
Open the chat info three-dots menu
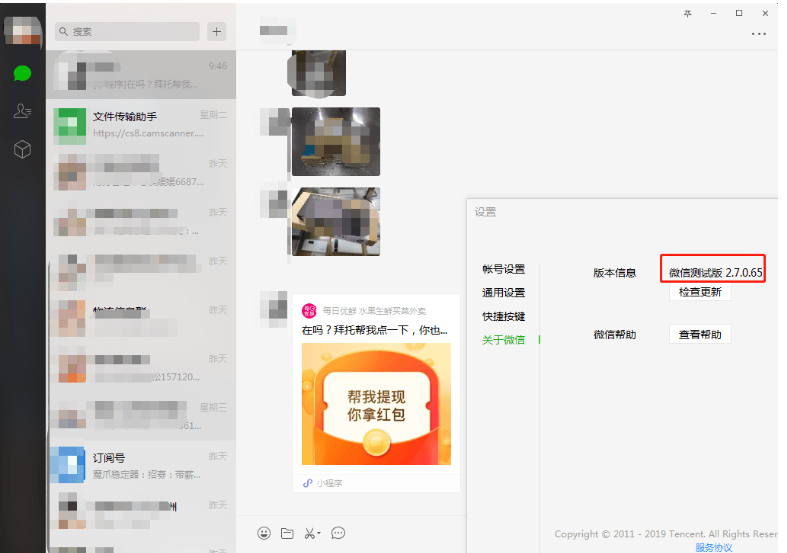click(x=758, y=34)
